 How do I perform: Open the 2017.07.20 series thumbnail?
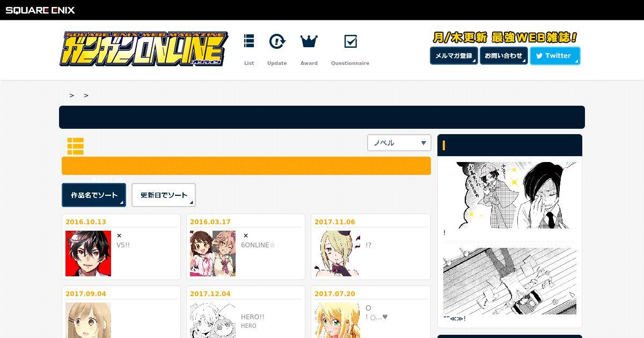click(x=337, y=320)
